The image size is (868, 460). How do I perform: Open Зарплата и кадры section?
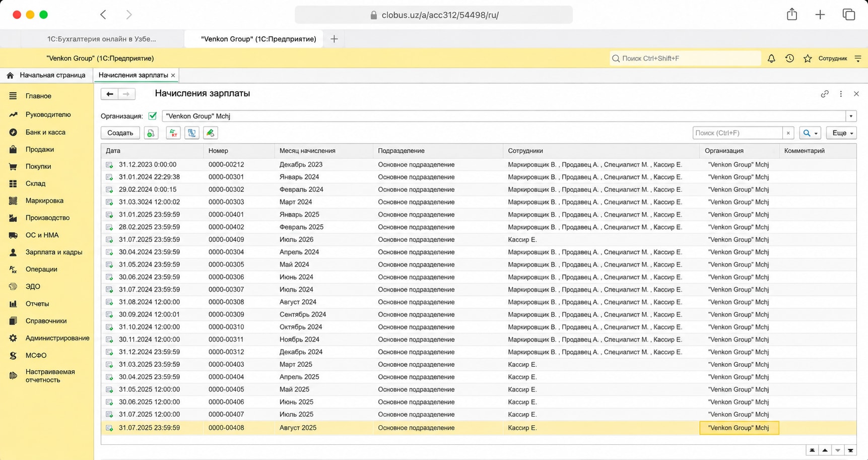point(53,252)
